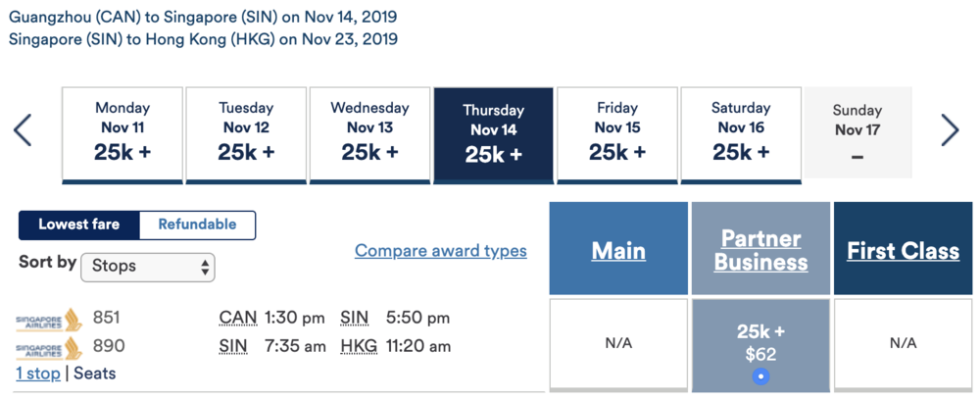Click Singapore Airlines logo for flight 851

(x=49, y=320)
